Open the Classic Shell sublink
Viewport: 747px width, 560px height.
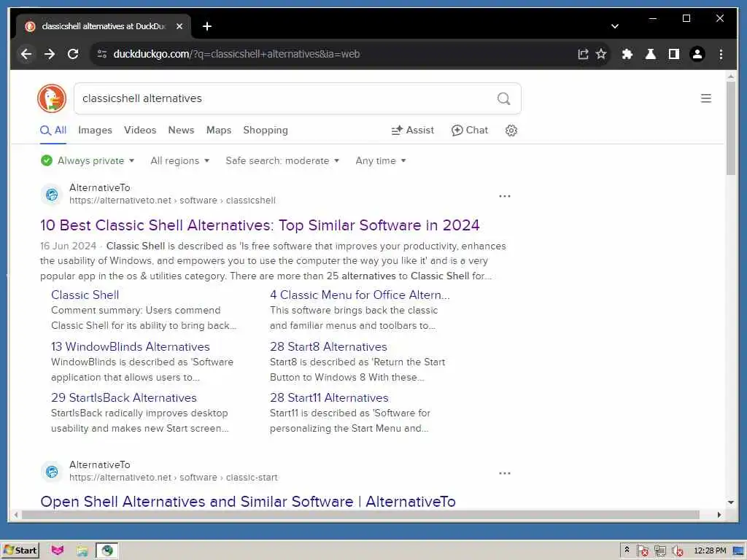[85, 295]
